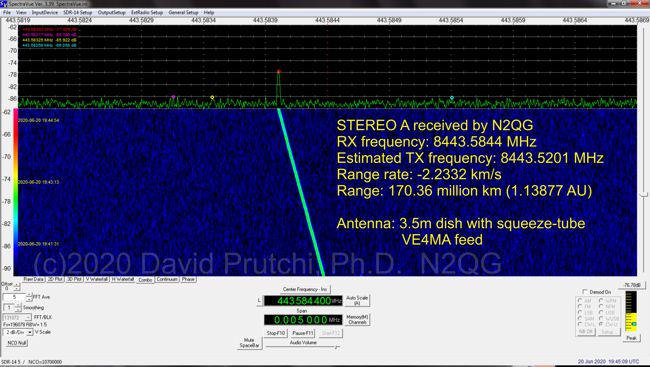Click the FFT Ave spinner arrows
The width and height of the screenshot is (650, 367).
pos(29,297)
